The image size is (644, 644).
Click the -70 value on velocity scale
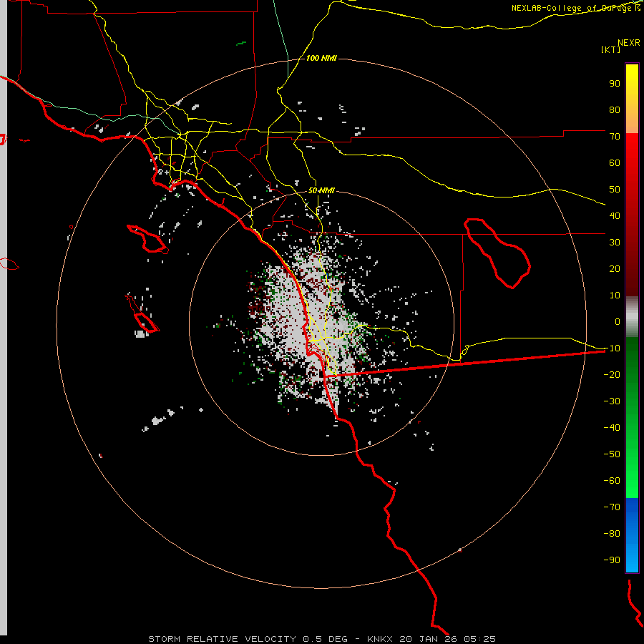[612, 507]
